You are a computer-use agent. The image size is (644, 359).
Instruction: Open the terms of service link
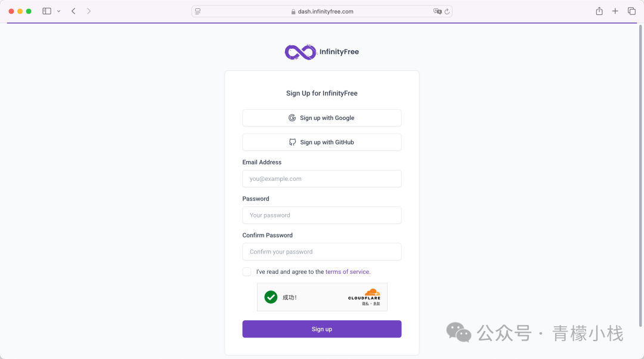(x=348, y=272)
